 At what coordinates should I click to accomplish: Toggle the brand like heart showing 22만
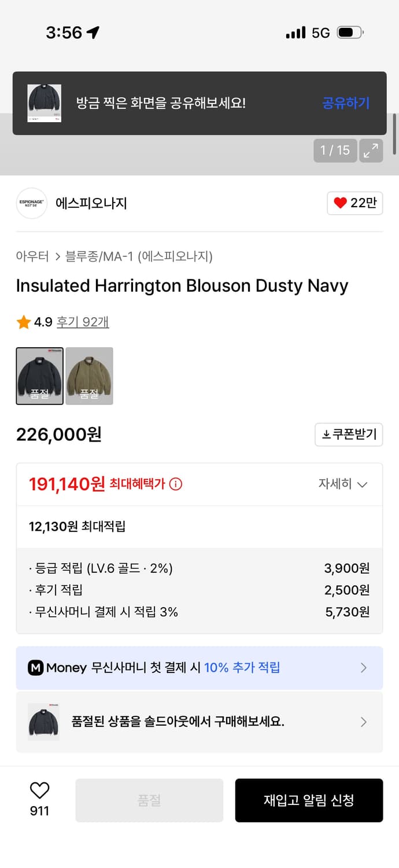(x=354, y=203)
